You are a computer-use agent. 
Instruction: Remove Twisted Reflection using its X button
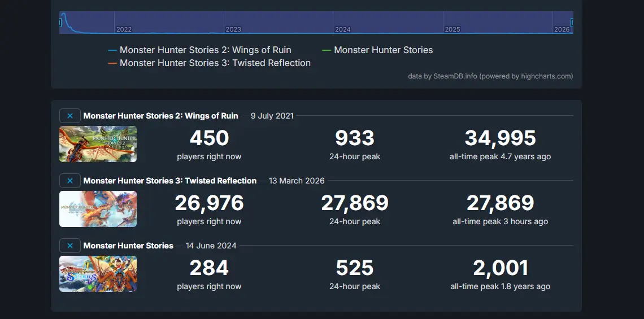[69, 181]
